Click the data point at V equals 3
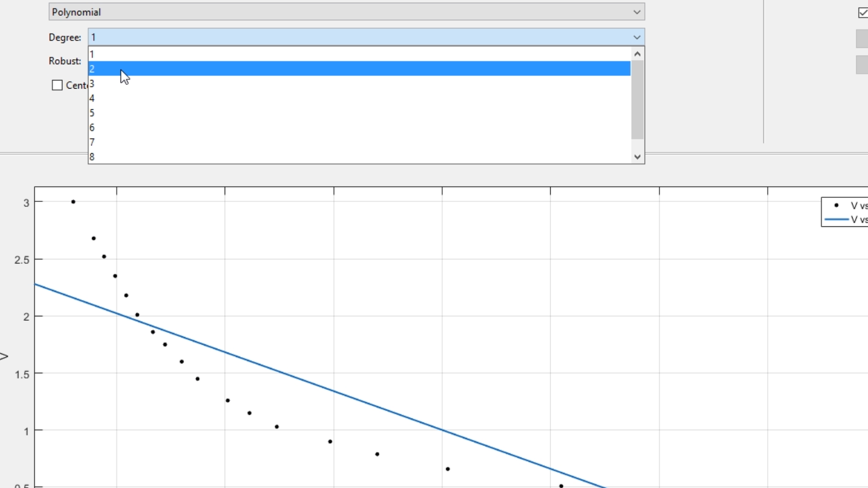Viewport: 868px width, 488px height. (73, 202)
